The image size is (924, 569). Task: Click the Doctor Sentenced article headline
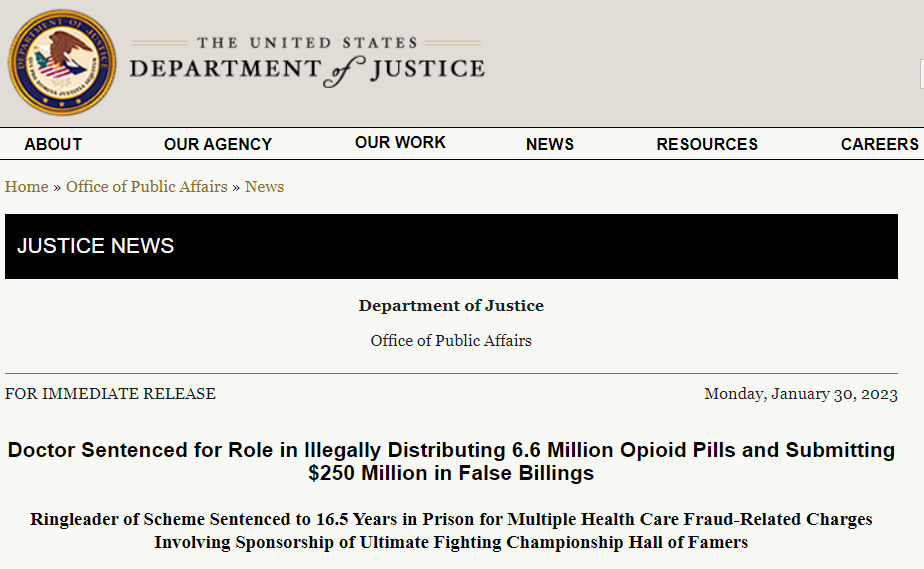click(x=451, y=461)
